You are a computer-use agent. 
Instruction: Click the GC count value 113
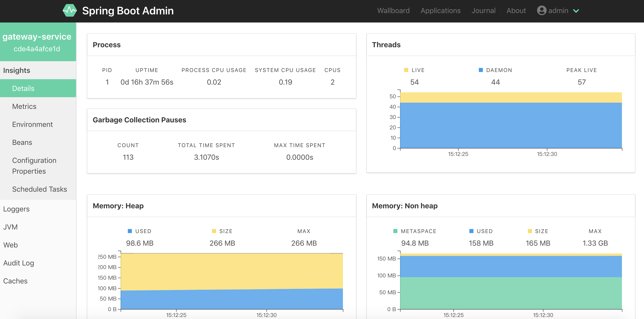pyautogui.click(x=128, y=157)
